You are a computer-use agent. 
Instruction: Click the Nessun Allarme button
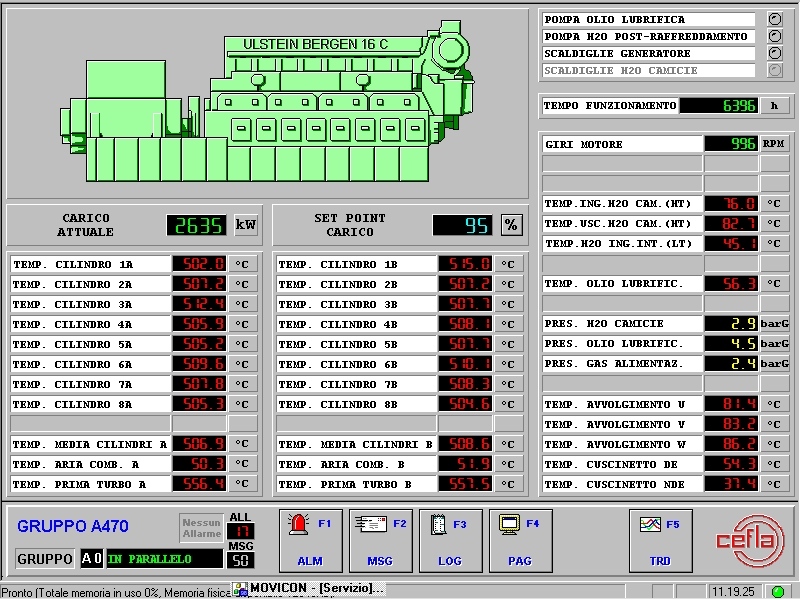coord(202,528)
